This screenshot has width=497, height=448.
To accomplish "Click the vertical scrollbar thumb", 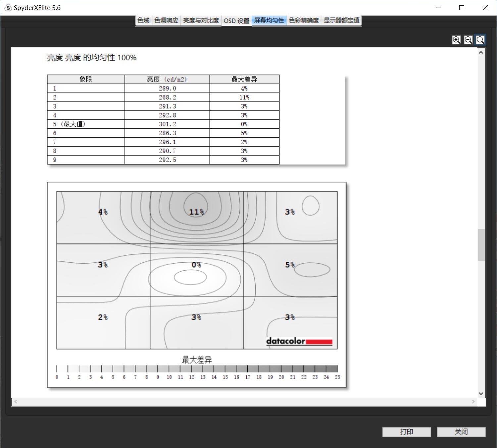I will [481, 245].
